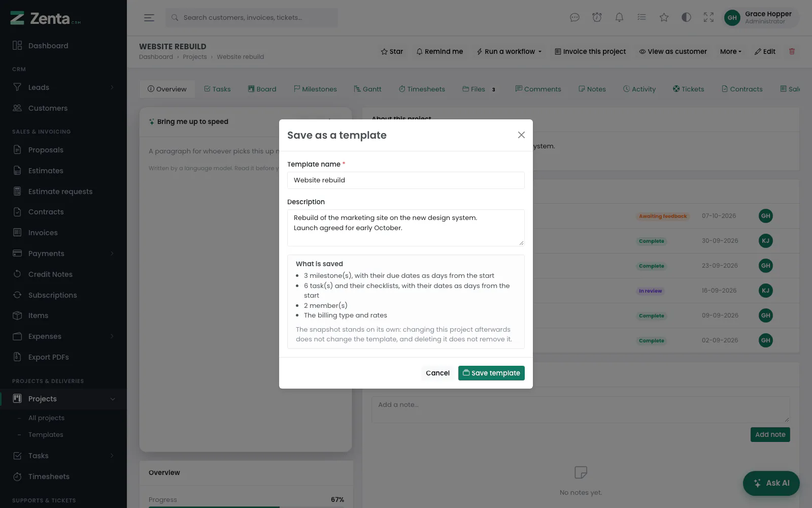Click the Add note button
The width and height of the screenshot is (812, 508).
pos(770,434)
